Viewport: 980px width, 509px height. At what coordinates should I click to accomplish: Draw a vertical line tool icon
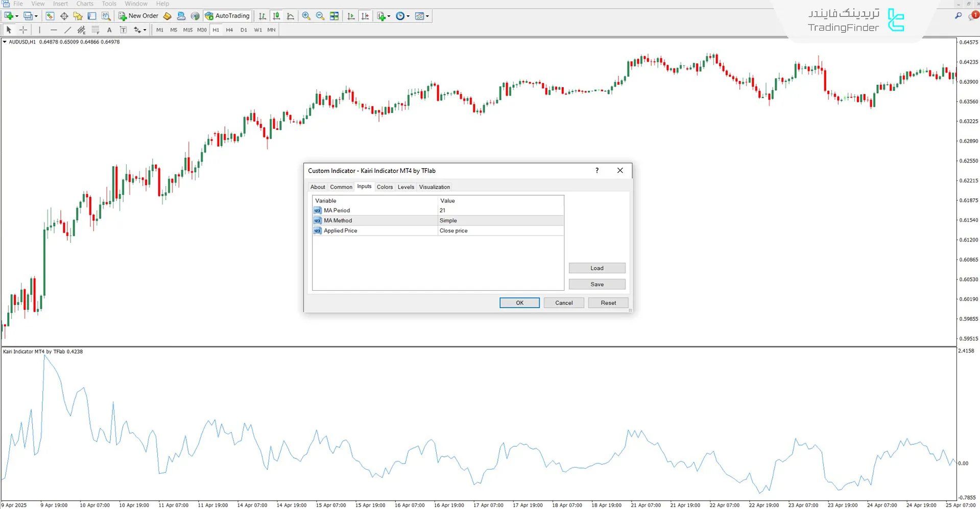click(x=39, y=30)
